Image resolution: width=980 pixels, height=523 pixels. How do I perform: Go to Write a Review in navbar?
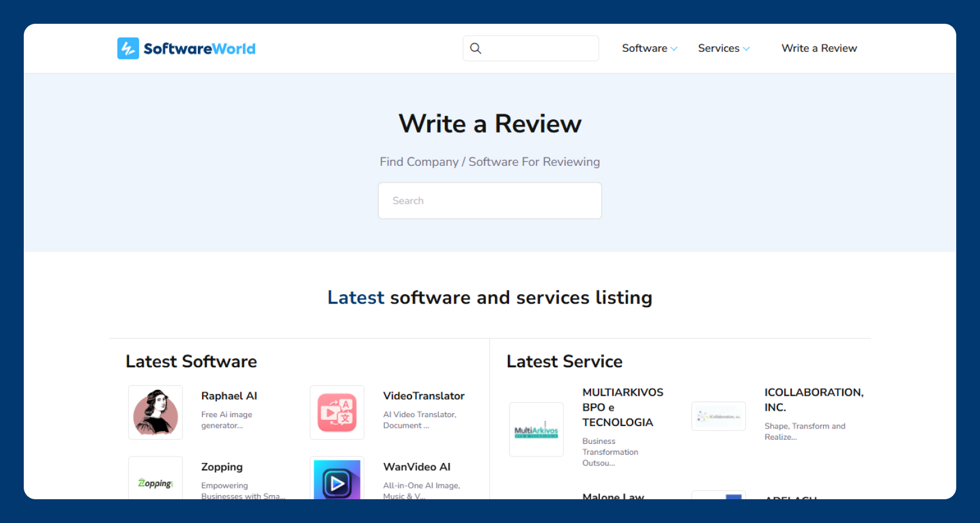819,48
